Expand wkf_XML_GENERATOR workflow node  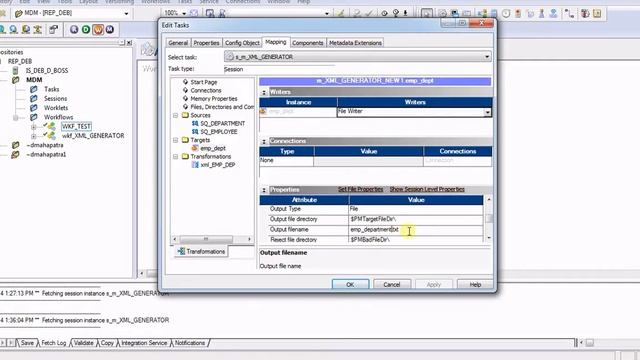point(33,136)
